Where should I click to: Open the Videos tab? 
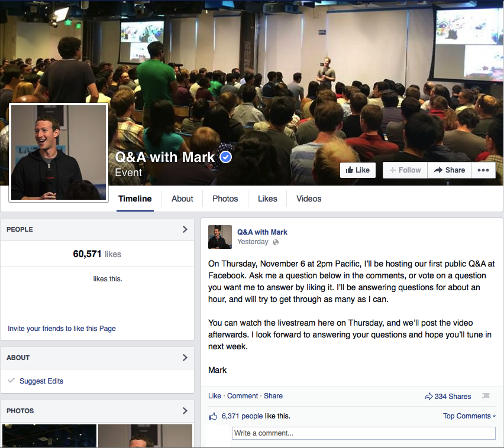(309, 199)
